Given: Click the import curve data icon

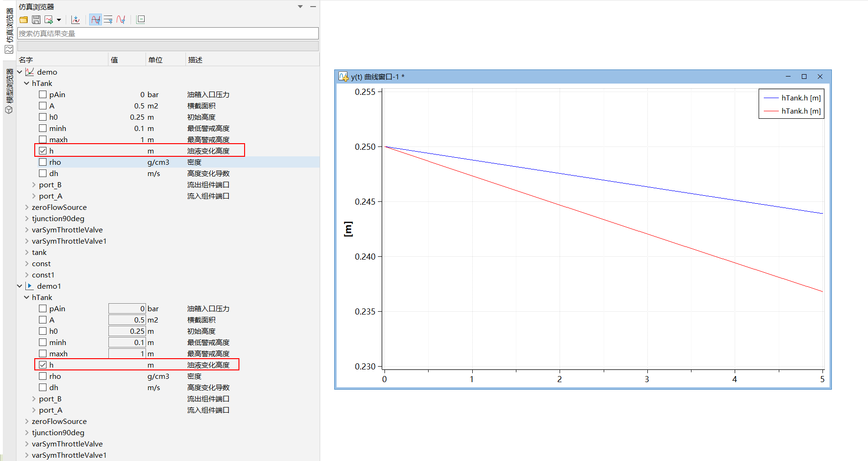Looking at the screenshot, I should [76, 20].
